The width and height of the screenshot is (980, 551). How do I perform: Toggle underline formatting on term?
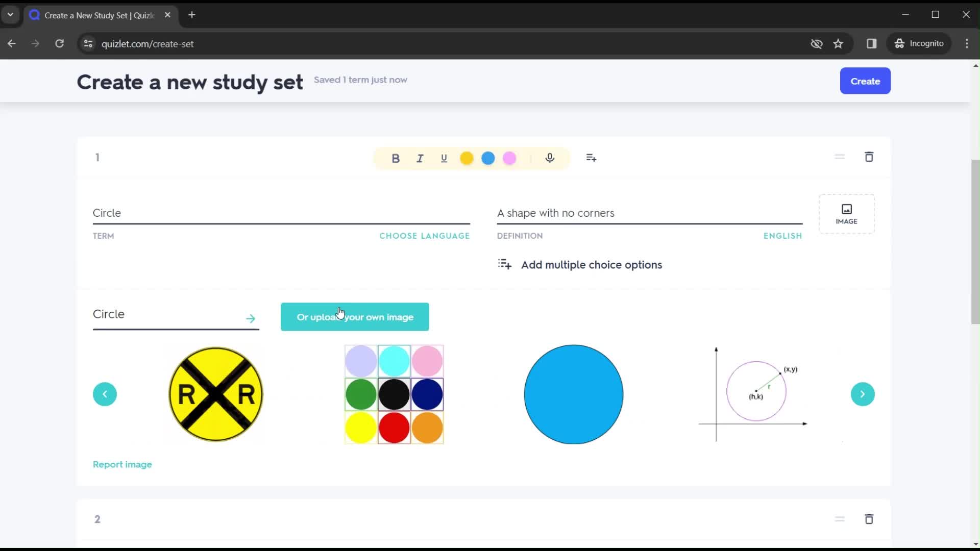pos(444,158)
